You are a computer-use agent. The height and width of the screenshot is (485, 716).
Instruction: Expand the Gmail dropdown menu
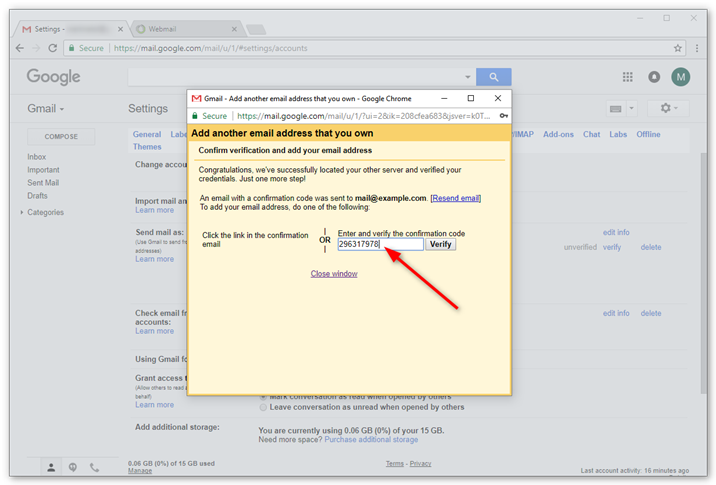46,108
